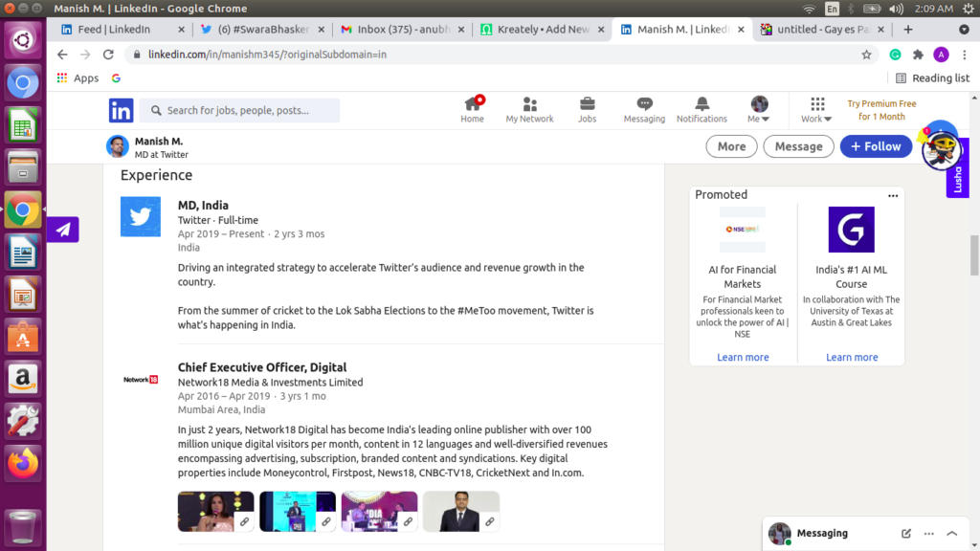The image size is (980, 551).
Task: Open a new browser tab
Action: (x=908, y=30)
